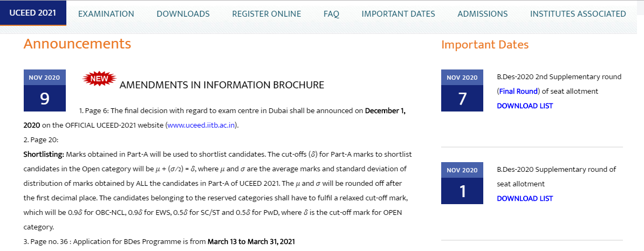This screenshot has height=251, width=644.
Task: Click the Announcements heading
Action: click(77, 44)
